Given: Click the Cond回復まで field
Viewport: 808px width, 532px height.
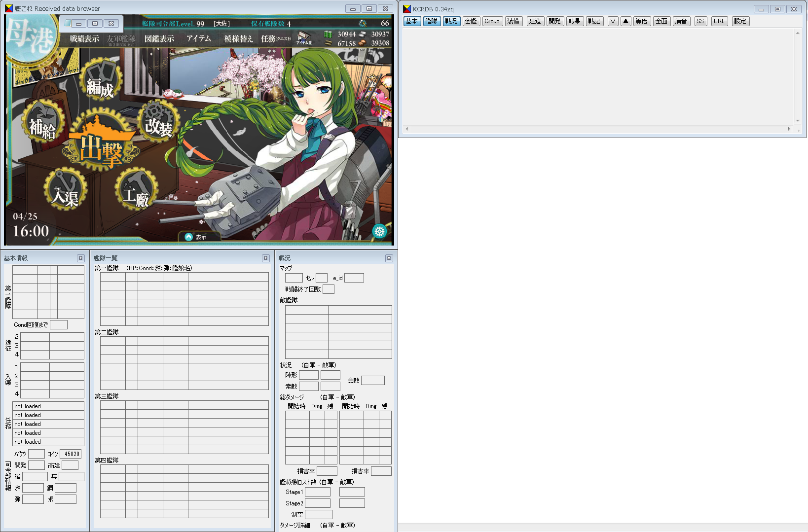Looking at the screenshot, I should point(59,325).
